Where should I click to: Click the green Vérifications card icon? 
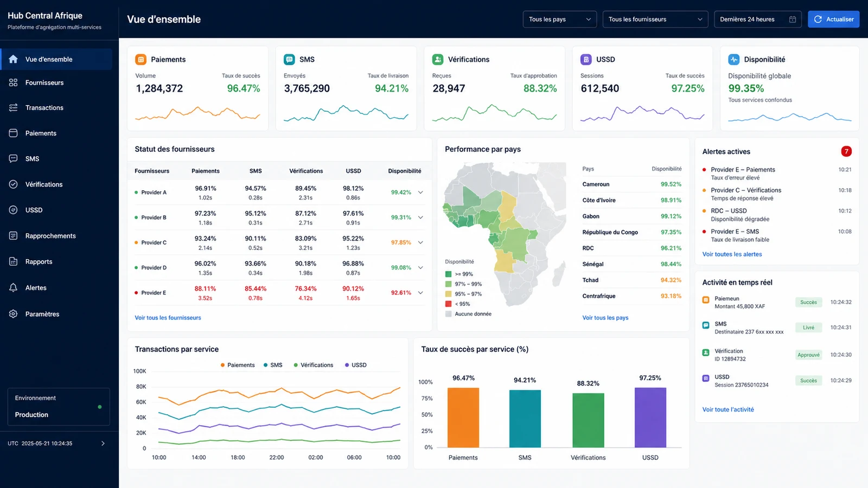click(438, 59)
